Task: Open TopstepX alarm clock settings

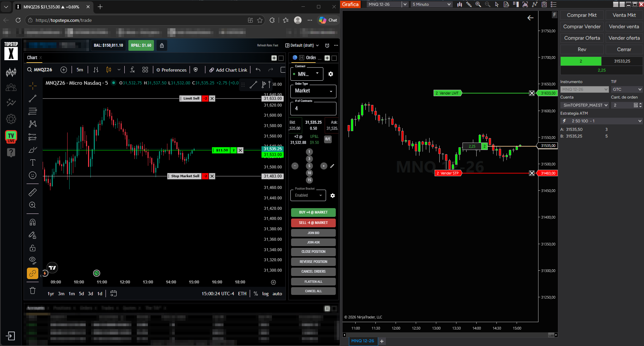Action: tap(327, 45)
